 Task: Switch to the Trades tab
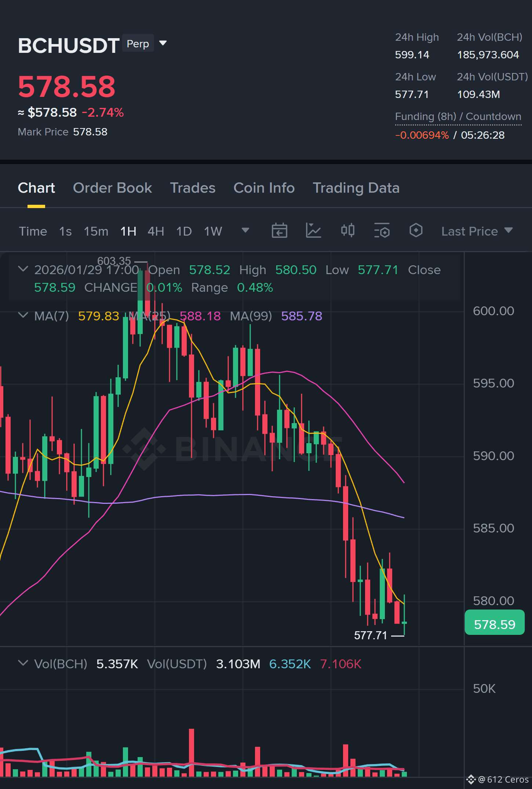193,188
